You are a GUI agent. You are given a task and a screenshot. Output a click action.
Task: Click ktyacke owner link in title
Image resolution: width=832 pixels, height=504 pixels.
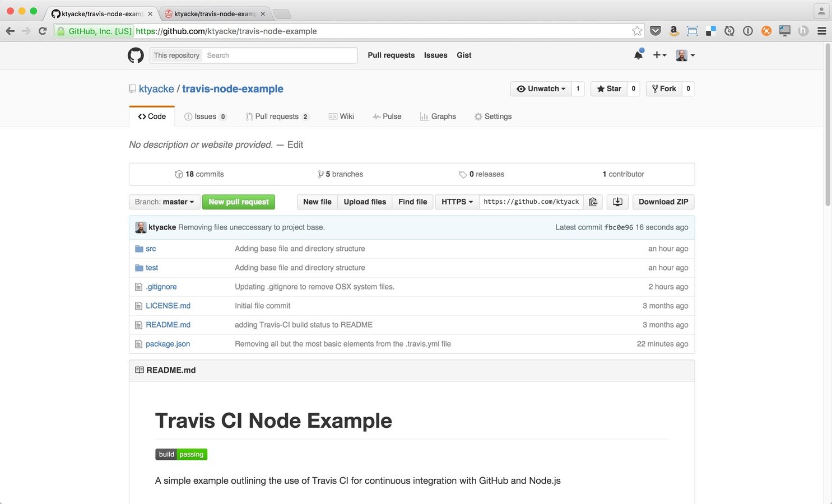(x=156, y=88)
